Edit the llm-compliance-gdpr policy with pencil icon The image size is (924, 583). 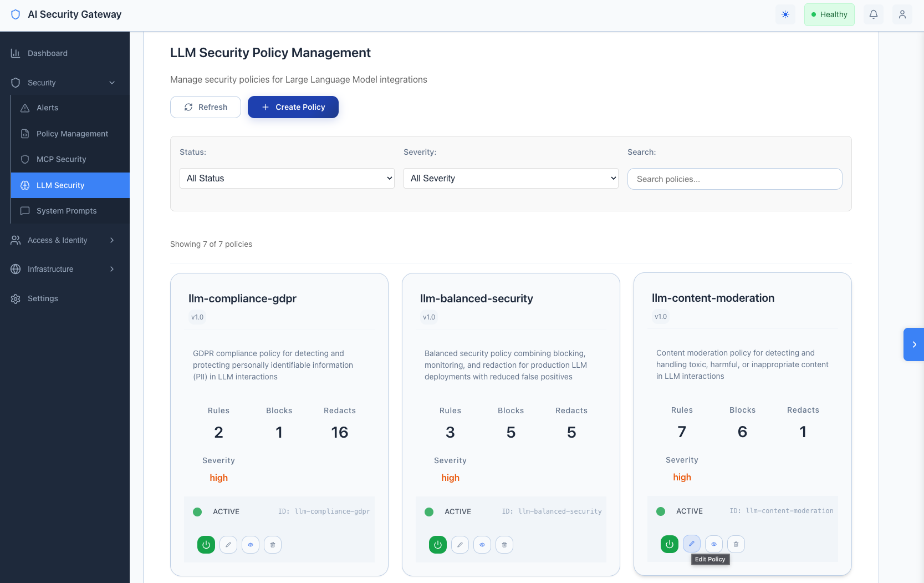[x=228, y=545]
